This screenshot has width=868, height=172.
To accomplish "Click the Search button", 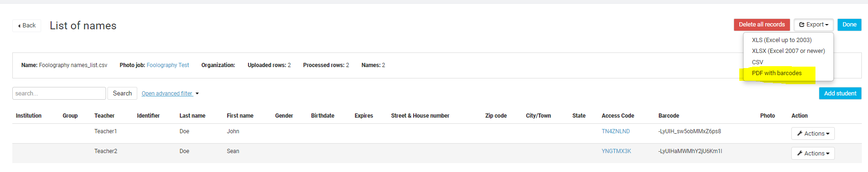I will pos(122,93).
